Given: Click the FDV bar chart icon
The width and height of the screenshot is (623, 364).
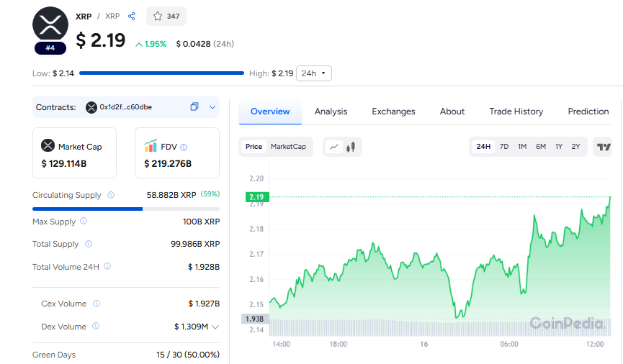Looking at the screenshot, I should [x=151, y=146].
